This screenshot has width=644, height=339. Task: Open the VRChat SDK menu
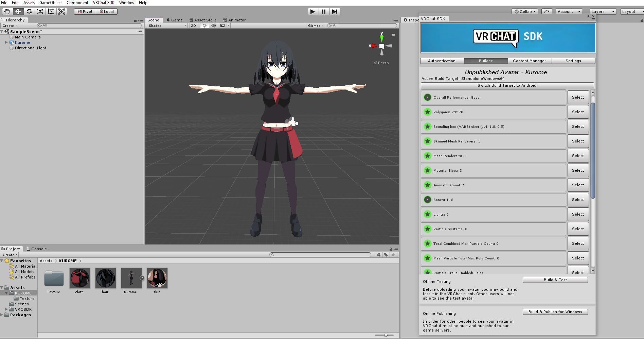104,3
